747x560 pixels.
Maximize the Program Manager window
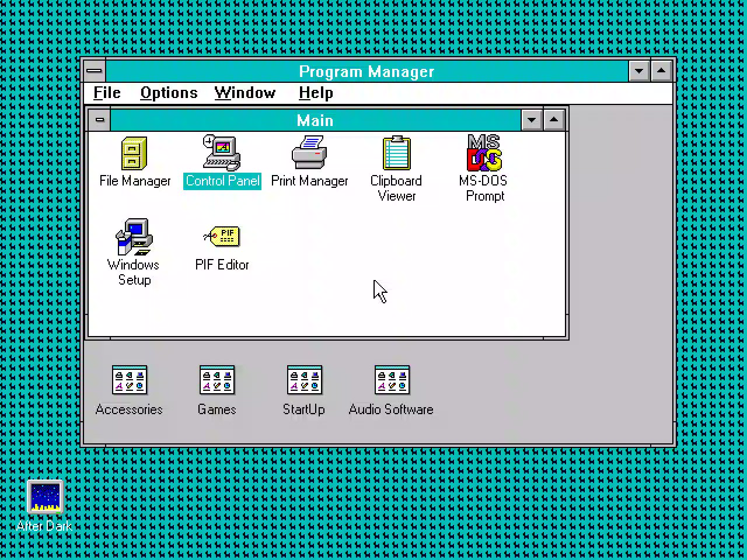[x=661, y=71]
